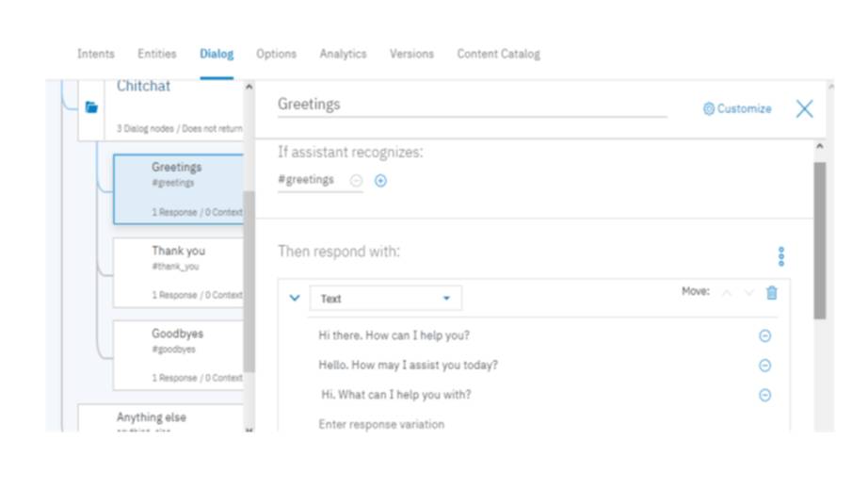868x489 pixels.
Task: Go to the Content Catalog tab
Action: click(x=498, y=54)
